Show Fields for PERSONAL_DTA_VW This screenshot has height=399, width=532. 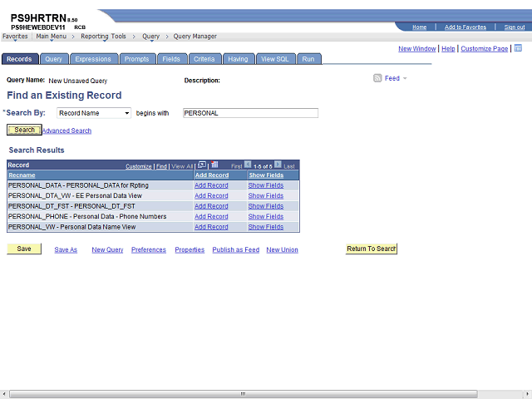tap(266, 196)
